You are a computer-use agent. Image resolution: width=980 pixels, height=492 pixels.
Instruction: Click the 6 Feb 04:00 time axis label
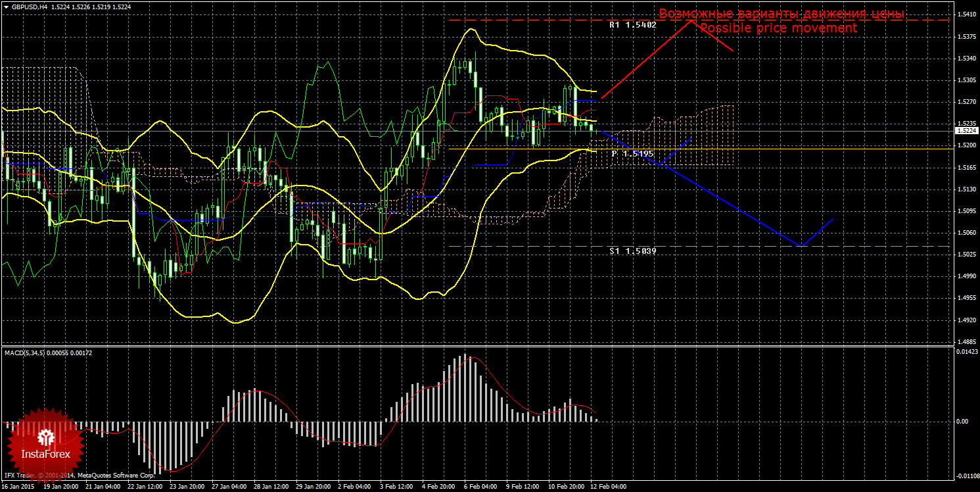pos(481,487)
